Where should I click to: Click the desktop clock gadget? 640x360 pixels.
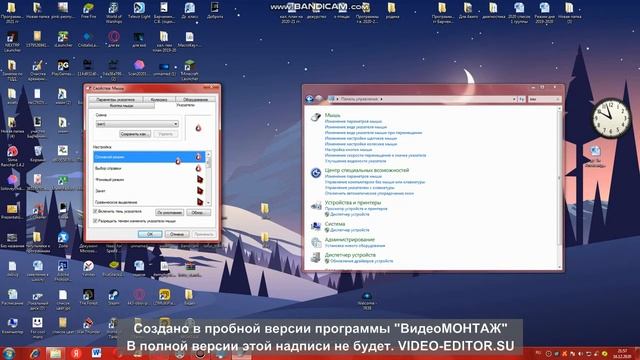click(611, 118)
